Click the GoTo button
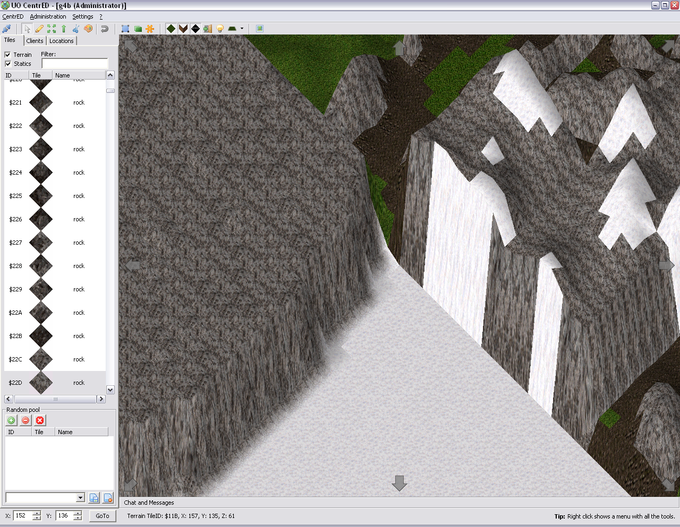The width and height of the screenshot is (680, 527). [x=102, y=515]
